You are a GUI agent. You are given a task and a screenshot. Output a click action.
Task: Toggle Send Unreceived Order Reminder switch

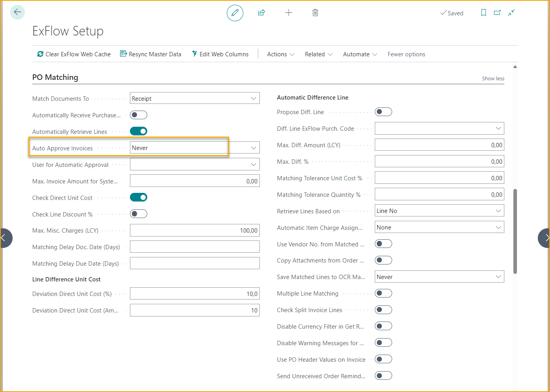pyautogui.click(x=383, y=375)
